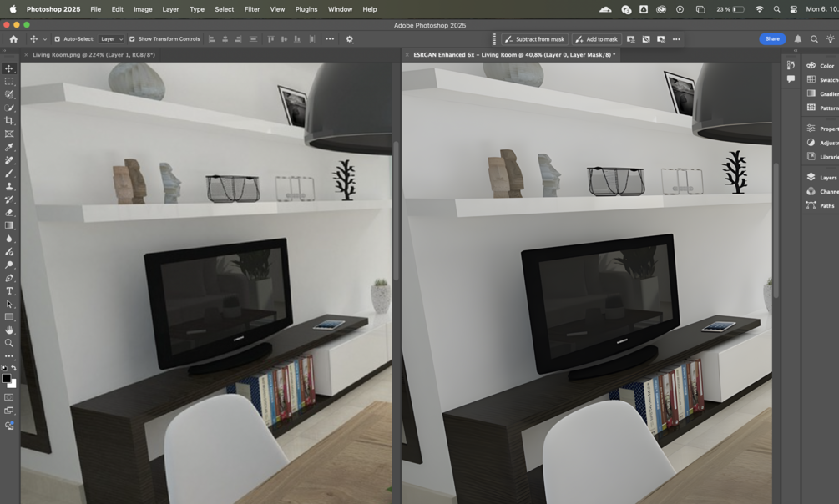Open the Apple menu
The image size is (839, 504).
coord(13,9)
